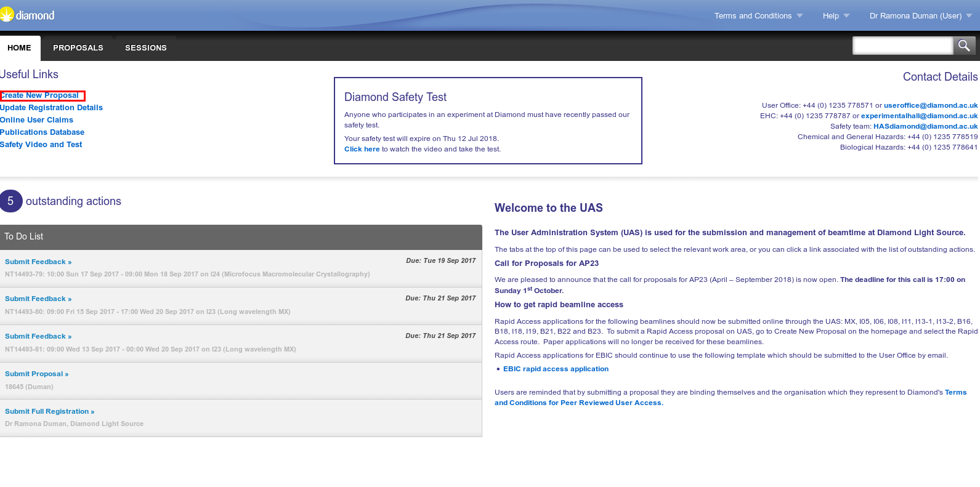Open the Safety Video and Test link
The width and height of the screenshot is (980, 487).
pos(41,145)
